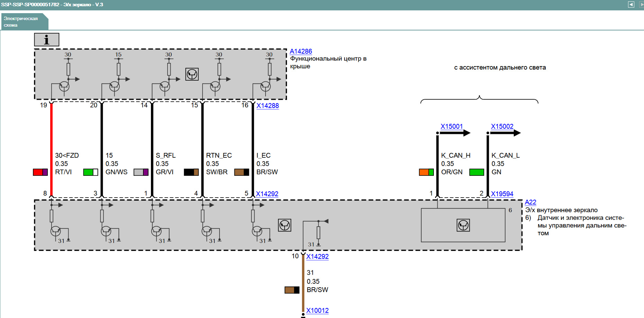Image resolution: width=644 pixels, height=318 pixels.
Task: Open ground connector link X10012
Action: tap(317, 310)
